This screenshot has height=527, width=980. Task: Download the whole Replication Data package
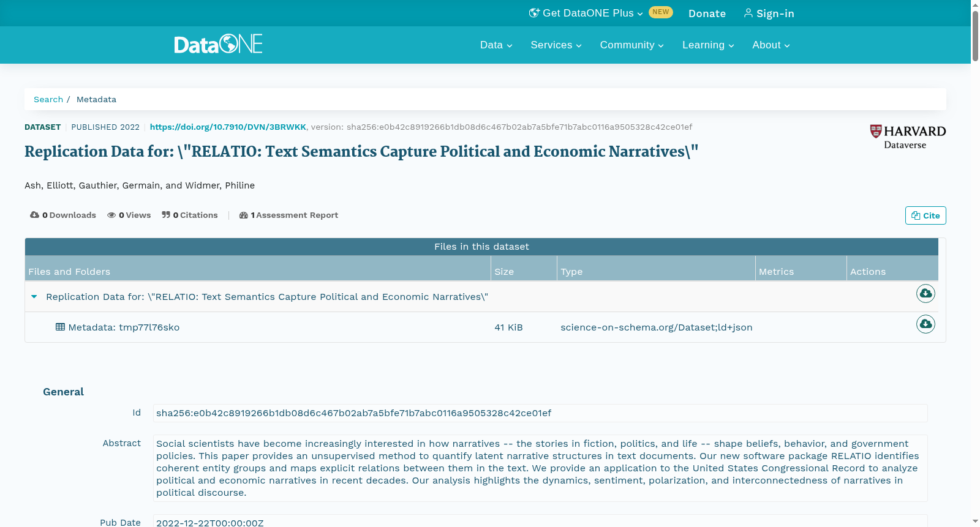925,294
